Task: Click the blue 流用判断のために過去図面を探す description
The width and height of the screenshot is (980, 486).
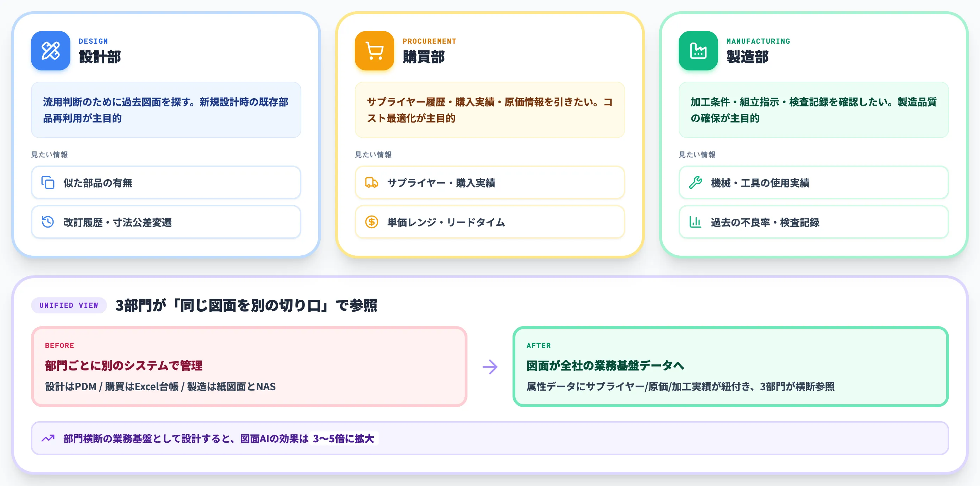Action: click(x=166, y=110)
